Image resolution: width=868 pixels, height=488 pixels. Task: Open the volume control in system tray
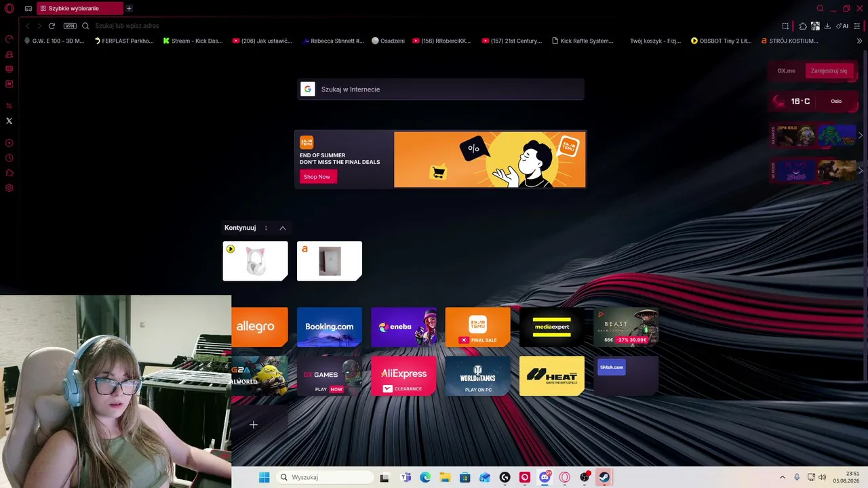point(823,477)
